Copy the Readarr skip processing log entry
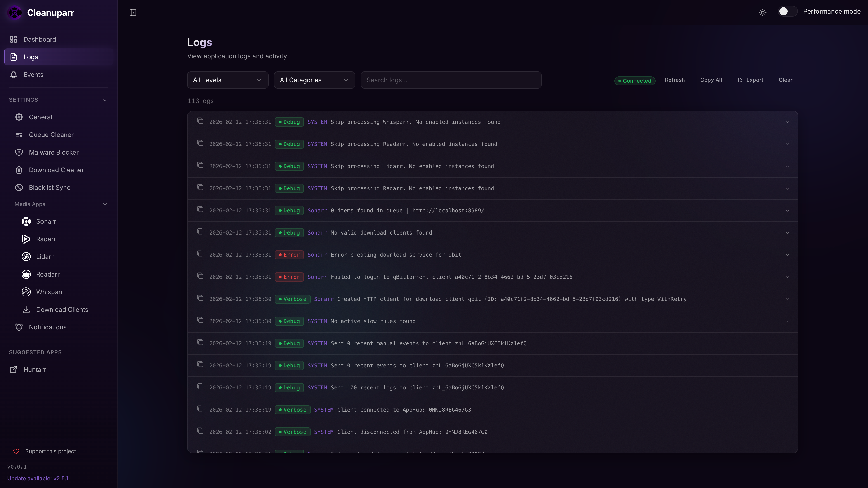This screenshot has width=868, height=488. 200,143
